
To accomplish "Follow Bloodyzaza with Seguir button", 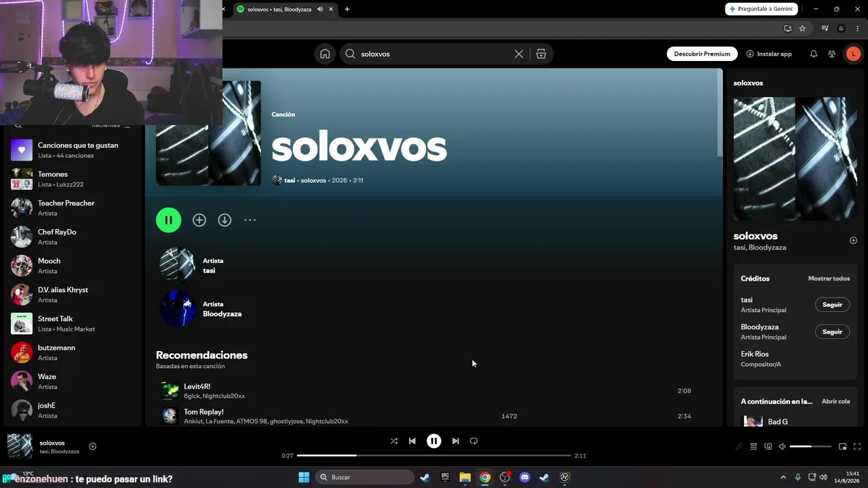I will pos(832,332).
